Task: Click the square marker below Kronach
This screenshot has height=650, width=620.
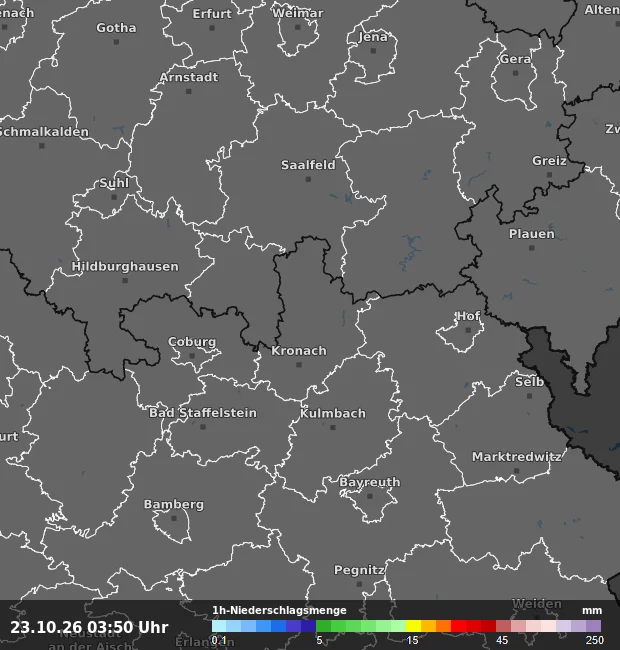Action: [x=299, y=365]
